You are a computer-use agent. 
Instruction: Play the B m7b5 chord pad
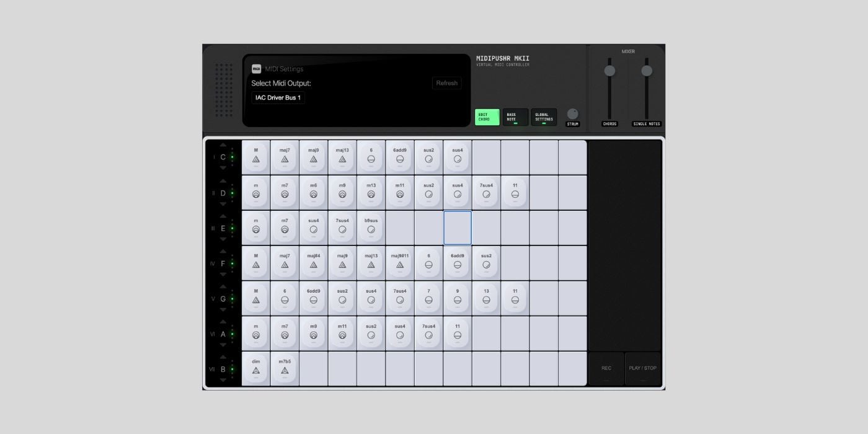click(x=285, y=369)
